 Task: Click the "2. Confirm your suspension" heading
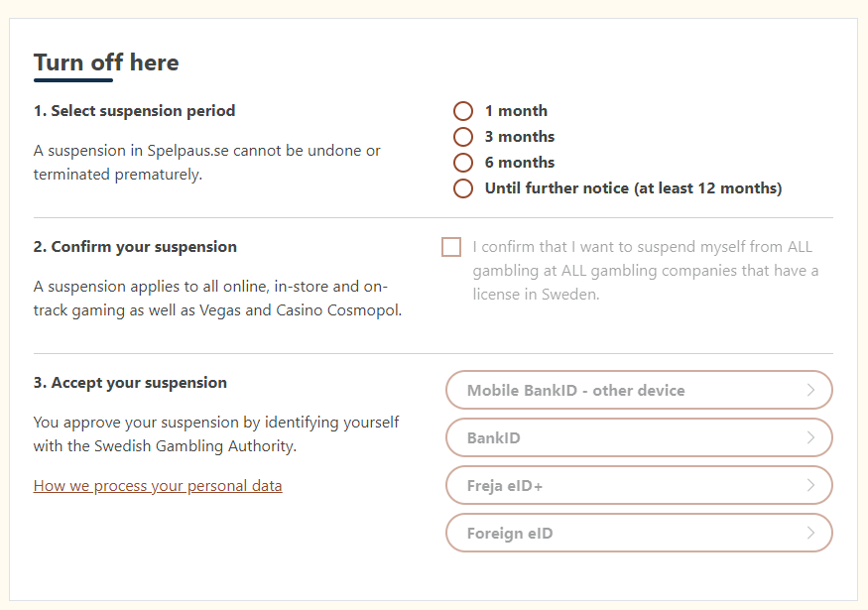click(x=135, y=247)
